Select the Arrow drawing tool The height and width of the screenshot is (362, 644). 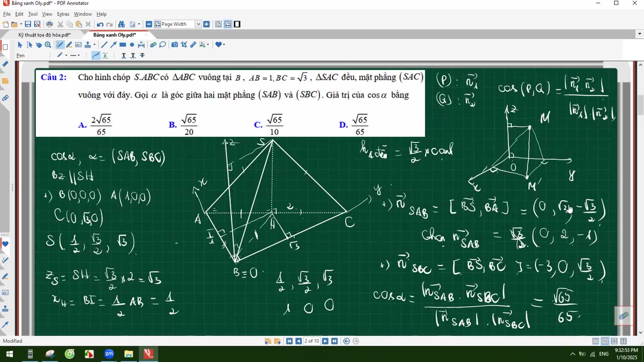coord(113,45)
